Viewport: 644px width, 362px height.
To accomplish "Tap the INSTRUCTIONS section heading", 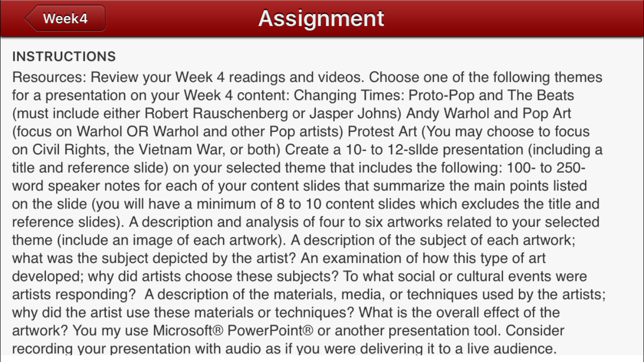I will pos(64,56).
